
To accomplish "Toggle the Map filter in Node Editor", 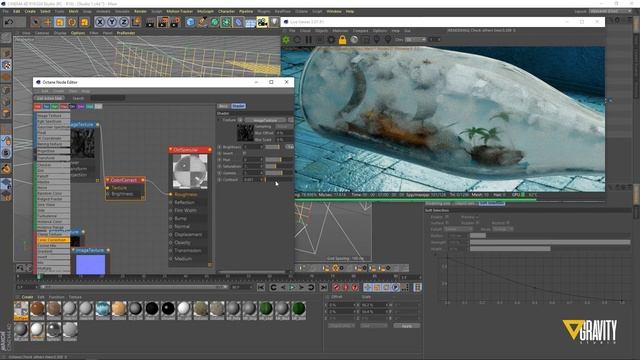I will [64, 107].
